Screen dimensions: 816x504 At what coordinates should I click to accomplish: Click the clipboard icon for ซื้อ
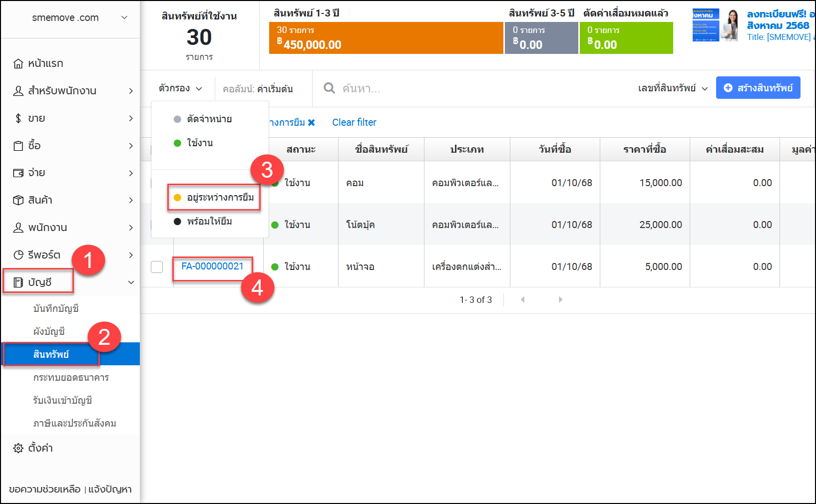(18, 146)
